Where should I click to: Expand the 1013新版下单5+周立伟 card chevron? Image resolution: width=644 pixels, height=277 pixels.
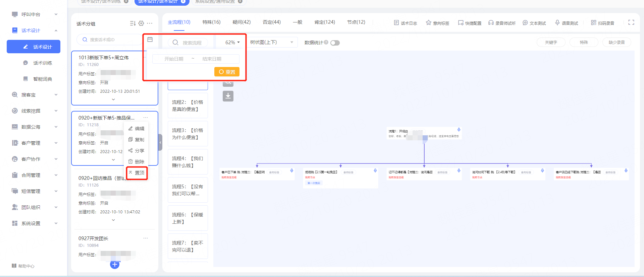[x=113, y=99]
